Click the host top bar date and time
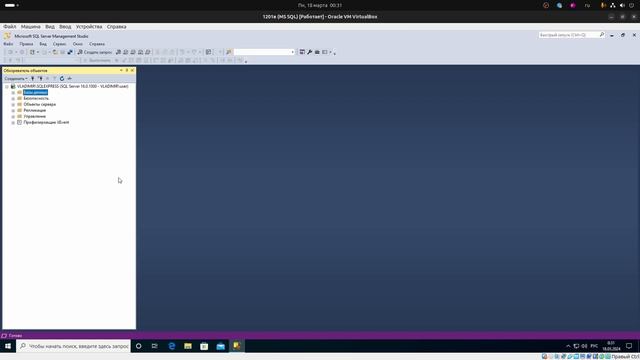This screenshot has width=640, height=360. pyautogui.click(x=320, y=5)
